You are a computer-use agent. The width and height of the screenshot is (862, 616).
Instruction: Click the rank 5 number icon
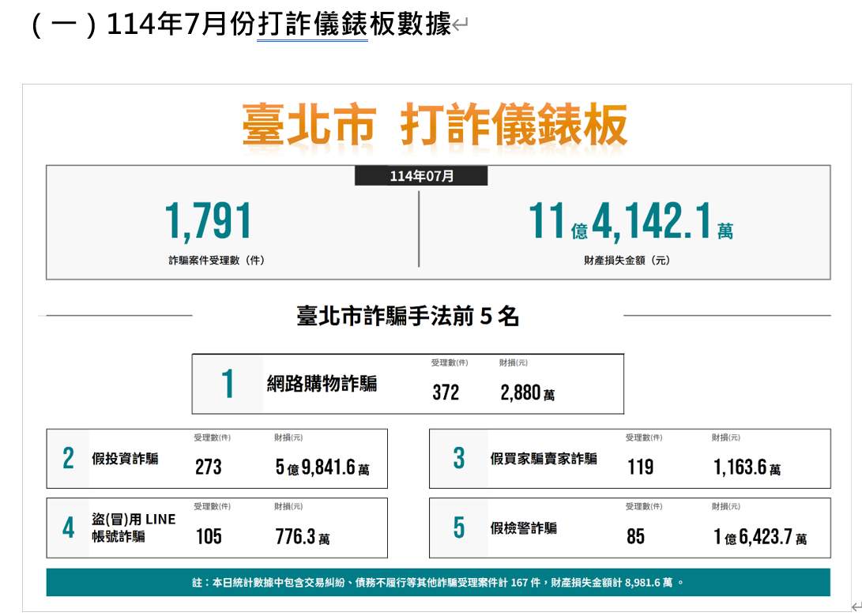click(459, 528)
